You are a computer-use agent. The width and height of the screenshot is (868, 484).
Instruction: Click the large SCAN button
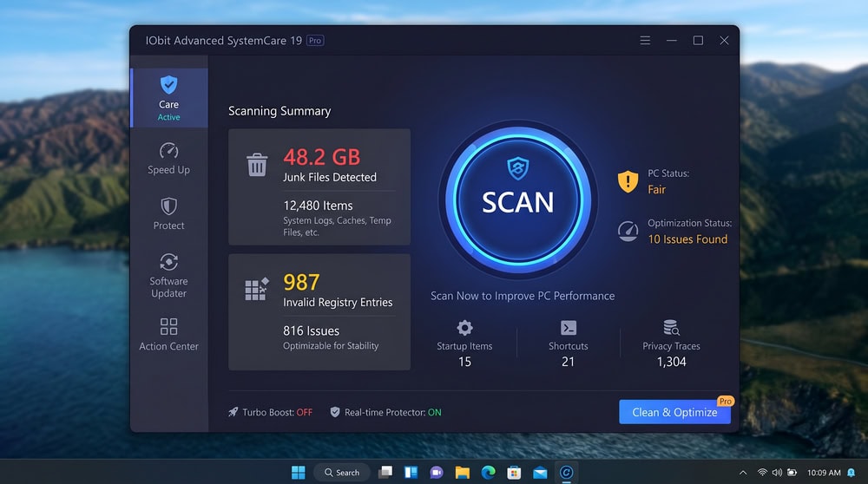(518, 199)
